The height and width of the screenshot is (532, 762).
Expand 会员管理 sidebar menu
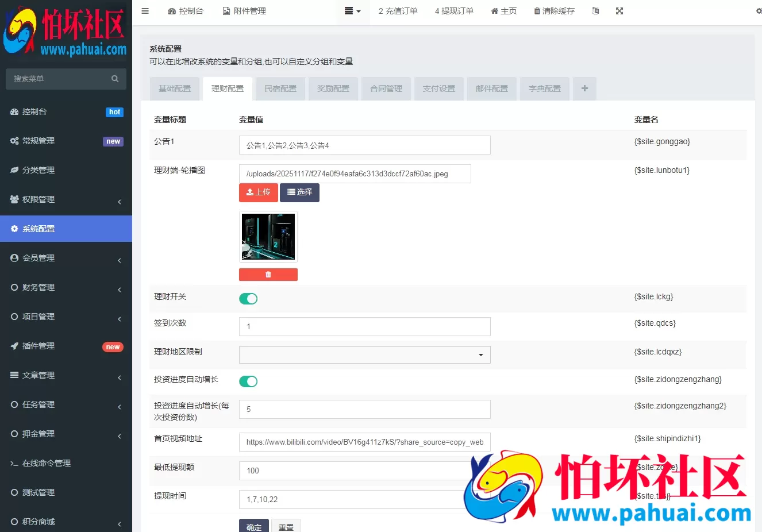pyautogui.click(x=66, y=258)
